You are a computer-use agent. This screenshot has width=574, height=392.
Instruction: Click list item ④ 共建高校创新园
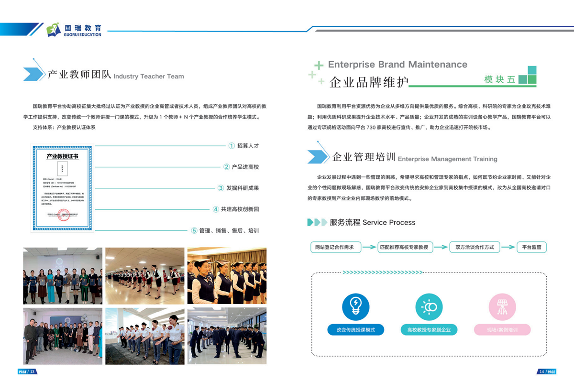(235, 209)
